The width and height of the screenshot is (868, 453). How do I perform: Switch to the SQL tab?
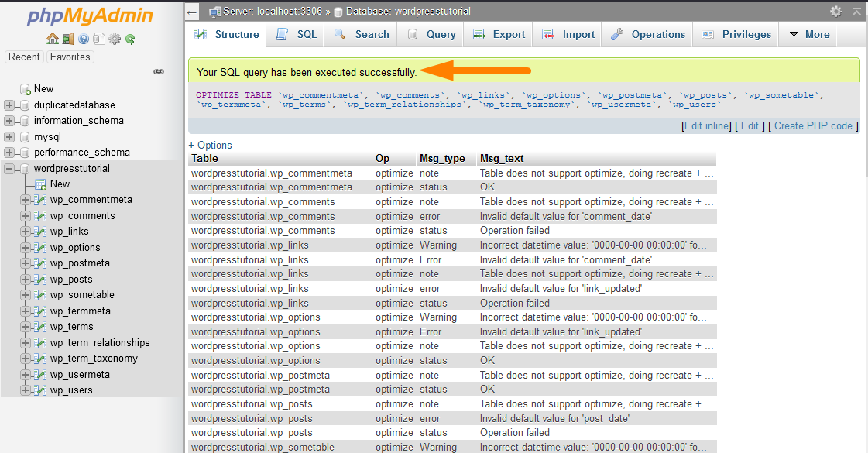pos(296,34)
